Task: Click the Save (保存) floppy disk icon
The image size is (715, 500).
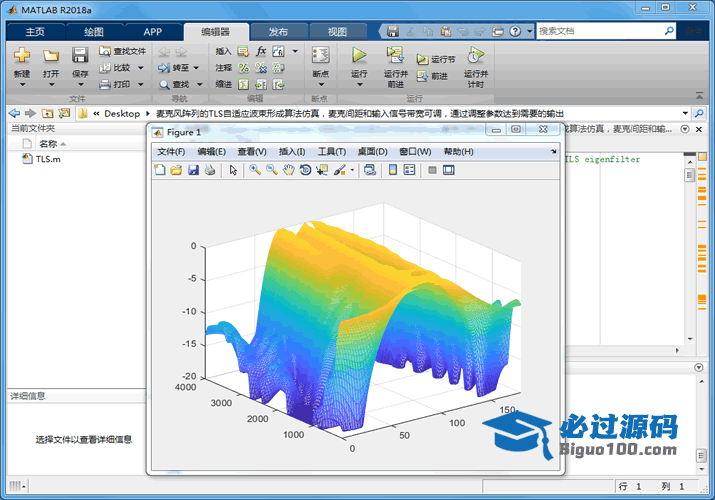Action: click(x=80, y=56)
